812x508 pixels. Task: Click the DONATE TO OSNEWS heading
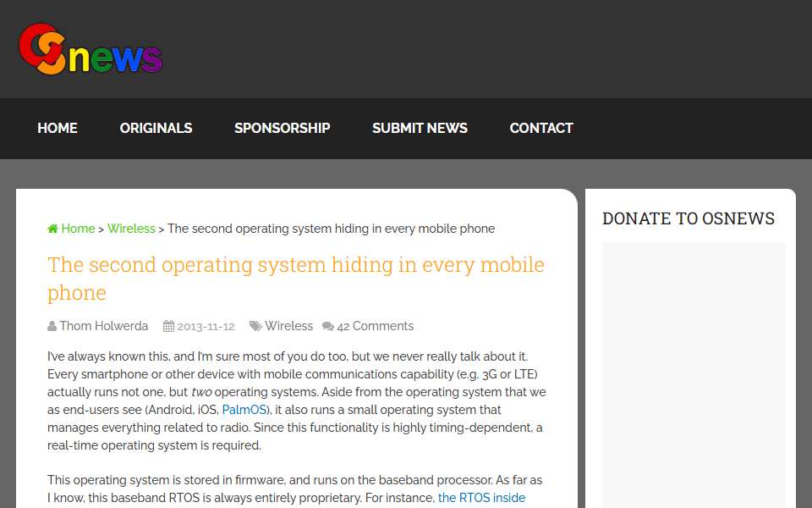click(x=689, y=218)
